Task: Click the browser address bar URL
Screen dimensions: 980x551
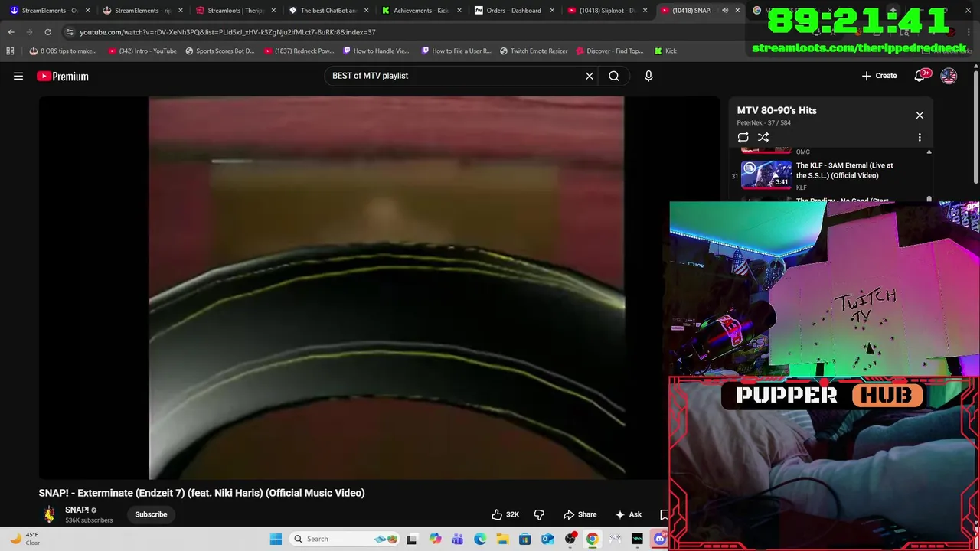Action: click(x=227, y=32)
